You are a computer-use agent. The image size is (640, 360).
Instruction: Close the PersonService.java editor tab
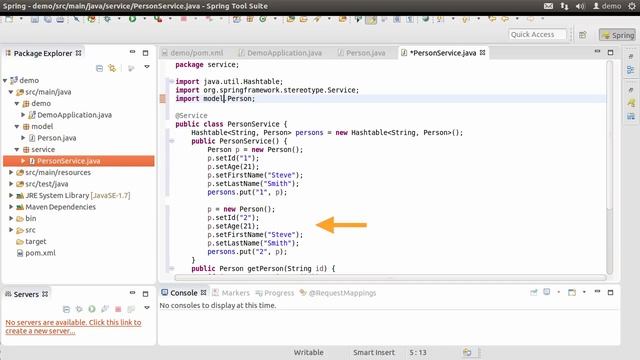click(482, 53)
